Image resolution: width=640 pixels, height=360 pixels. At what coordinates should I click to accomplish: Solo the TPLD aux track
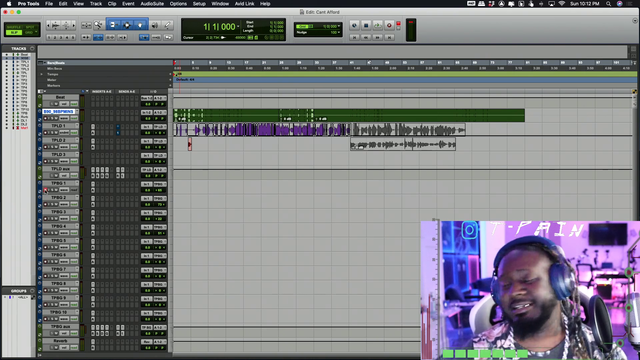pos(51,176)
